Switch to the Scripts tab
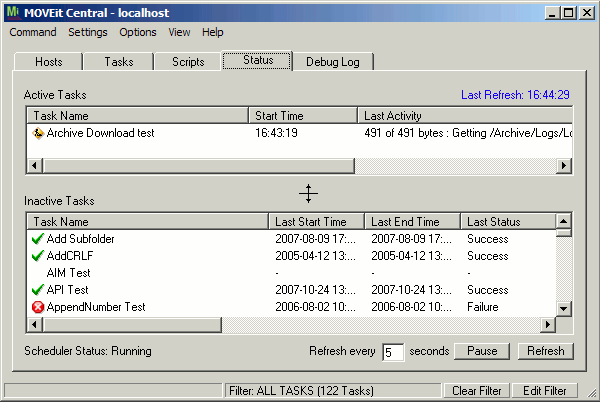The height and width of the screenshot is (402, 600). point(188,62)
